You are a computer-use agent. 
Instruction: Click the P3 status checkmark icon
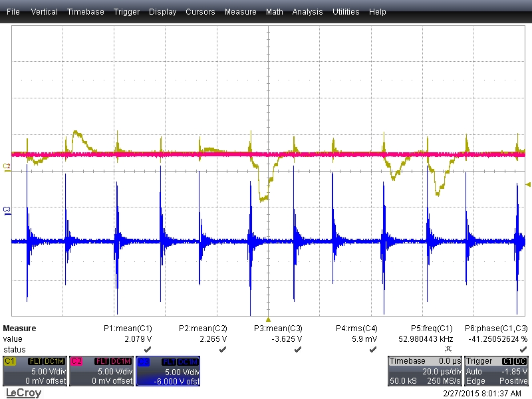[298, 349]
